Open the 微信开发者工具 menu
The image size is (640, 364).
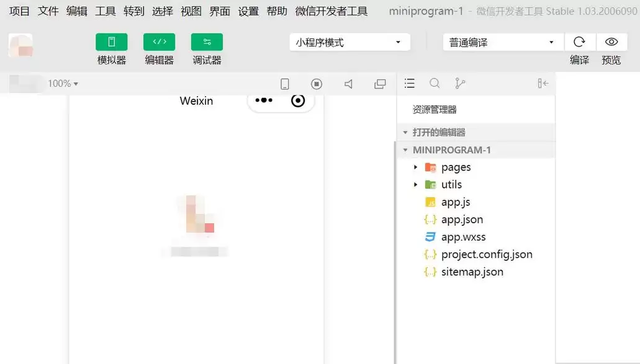[331, 11]
